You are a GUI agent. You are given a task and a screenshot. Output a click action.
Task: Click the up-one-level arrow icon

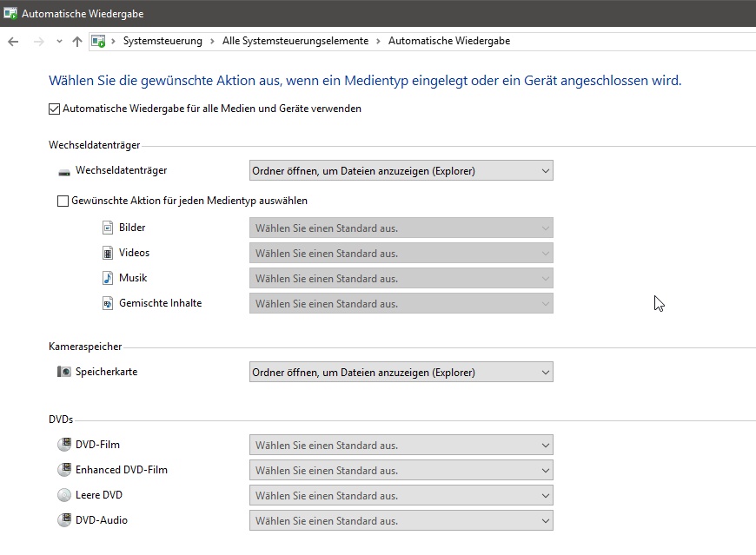(x=77, y=41)
